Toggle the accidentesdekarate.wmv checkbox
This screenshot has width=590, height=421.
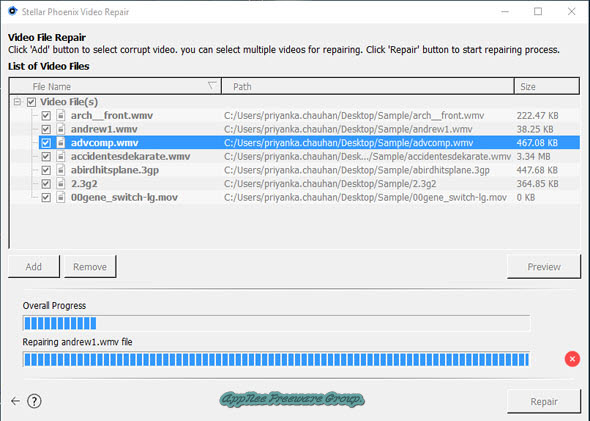(46, 157)
